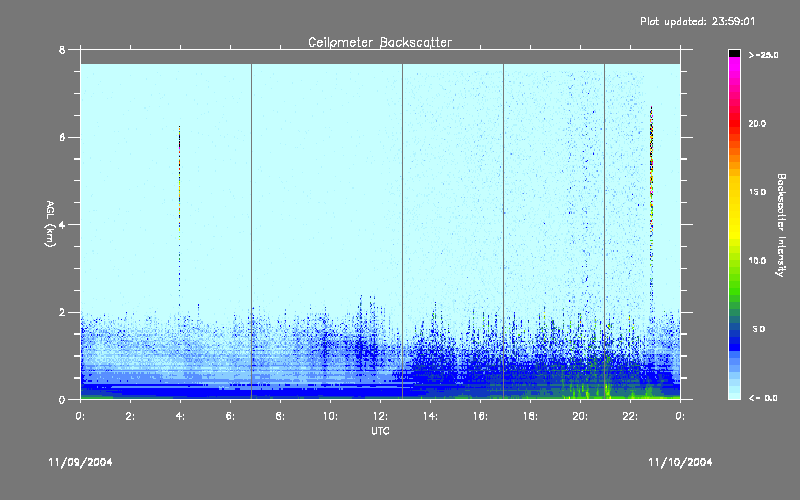The image size is (800, 500).
Task: Click the "5.0" colorbar label
Action: 759,329
